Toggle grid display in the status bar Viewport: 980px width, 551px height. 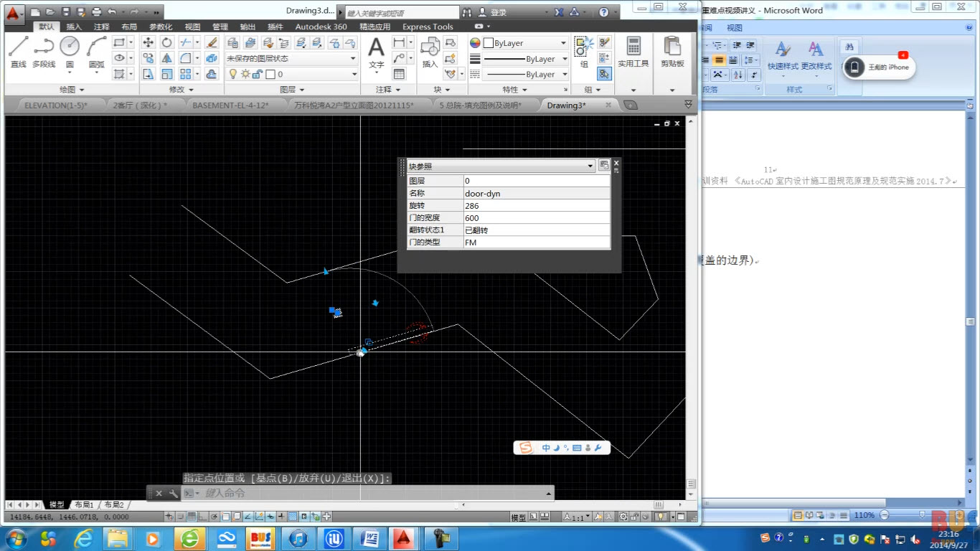point(192,517)
